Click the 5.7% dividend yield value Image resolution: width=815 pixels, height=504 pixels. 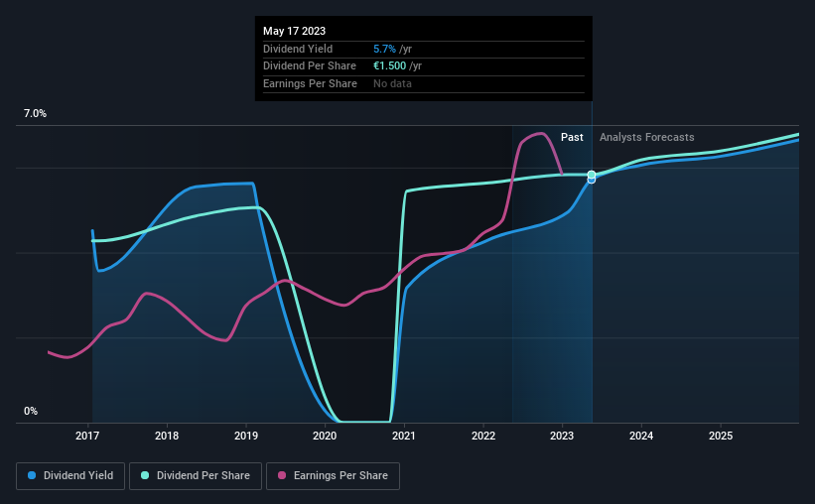tap(384, 49)
